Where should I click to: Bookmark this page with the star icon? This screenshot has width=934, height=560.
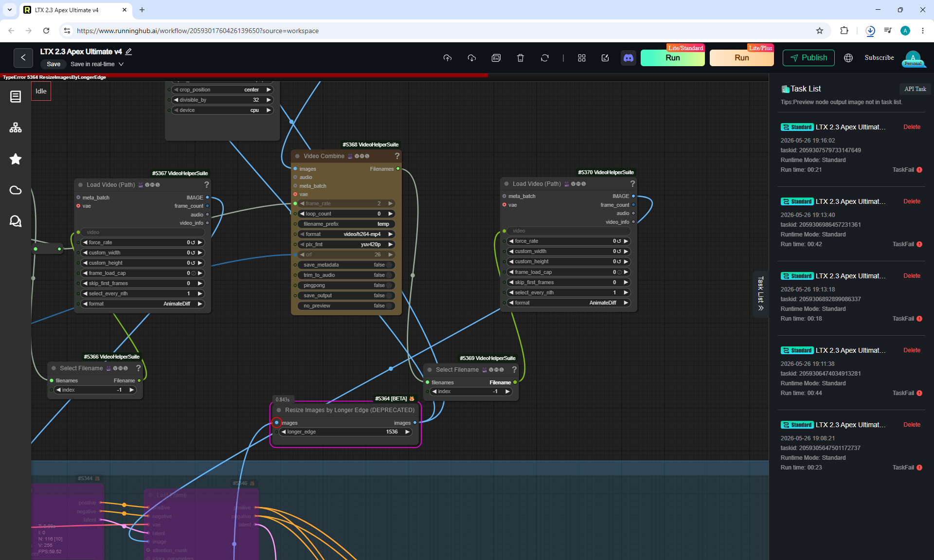pos(820,31)
